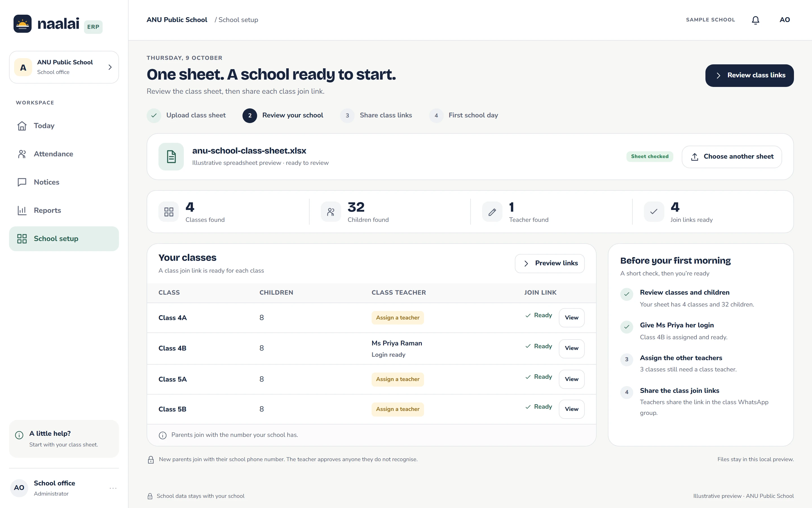The width and height of the screenshot is (812, 508).
Task: View the join link for Class 4B
Action: (x=572, y=349)
